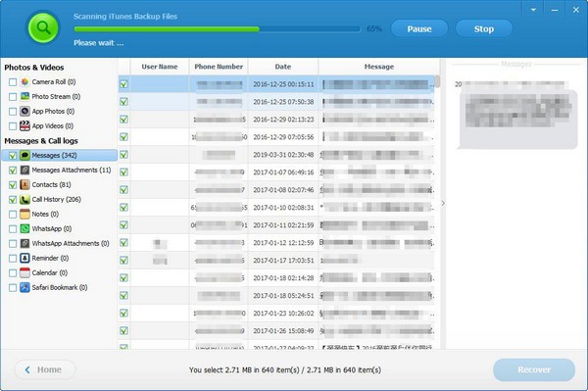Select row dated 2017-01-08 02:07:46
Image resolution: width=588 pixels, height=391 pixels.
[276, 190]
